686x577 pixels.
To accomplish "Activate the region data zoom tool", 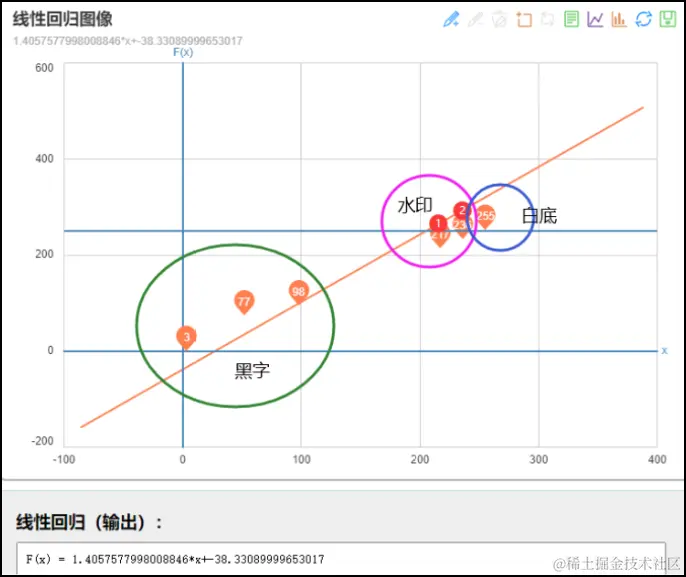I will (x=524, y=19).
